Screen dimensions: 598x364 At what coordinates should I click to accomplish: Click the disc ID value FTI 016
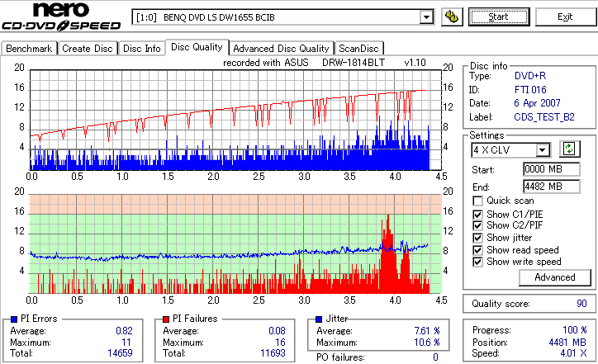(x=530, y=90)
